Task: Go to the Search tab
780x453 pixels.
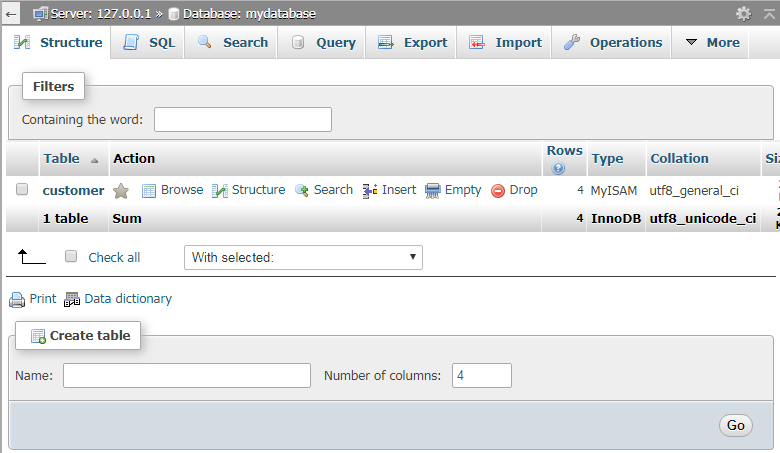Action: click(232, 42)
